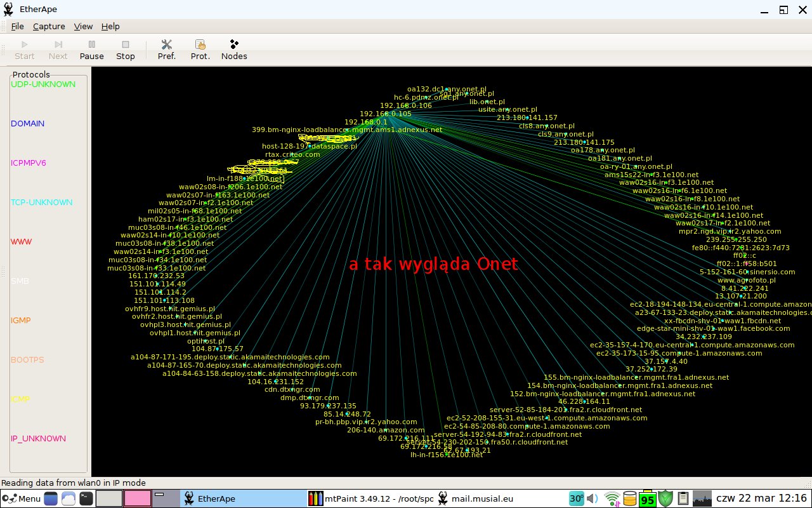Open the Nodes window from the toolbar

coord(234,50)
